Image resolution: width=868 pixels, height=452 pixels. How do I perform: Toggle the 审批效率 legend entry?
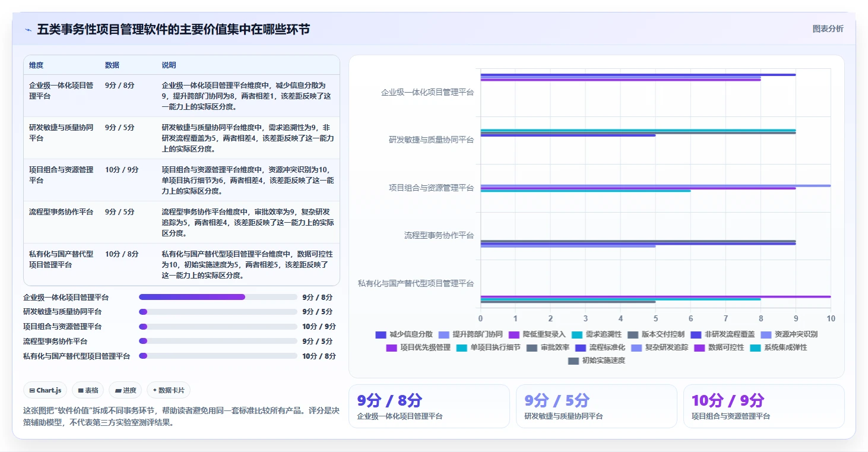coord(548,347)
